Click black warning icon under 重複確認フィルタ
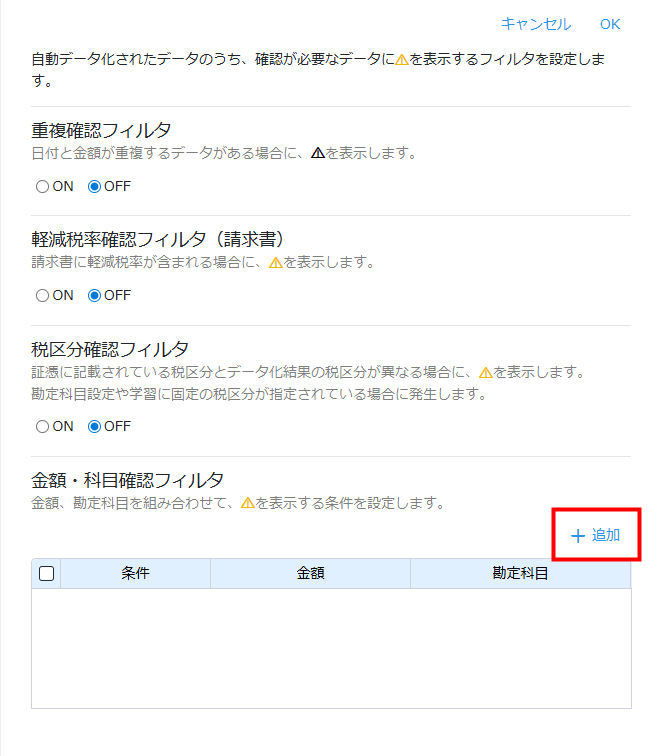The image size is (658, 756). point(317,154)
